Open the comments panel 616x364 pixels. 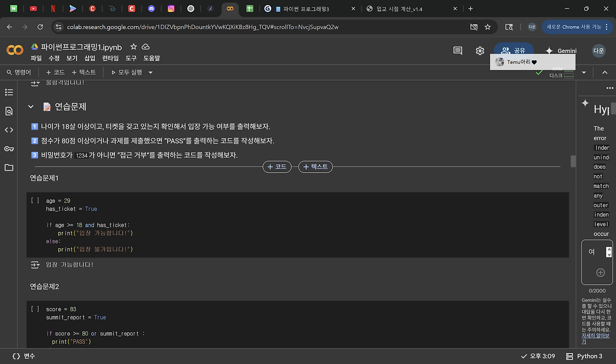(x=457, y=50)
